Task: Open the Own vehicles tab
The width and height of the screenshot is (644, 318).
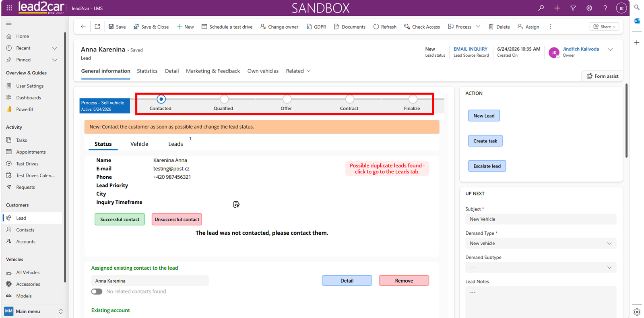Action: 263,71
